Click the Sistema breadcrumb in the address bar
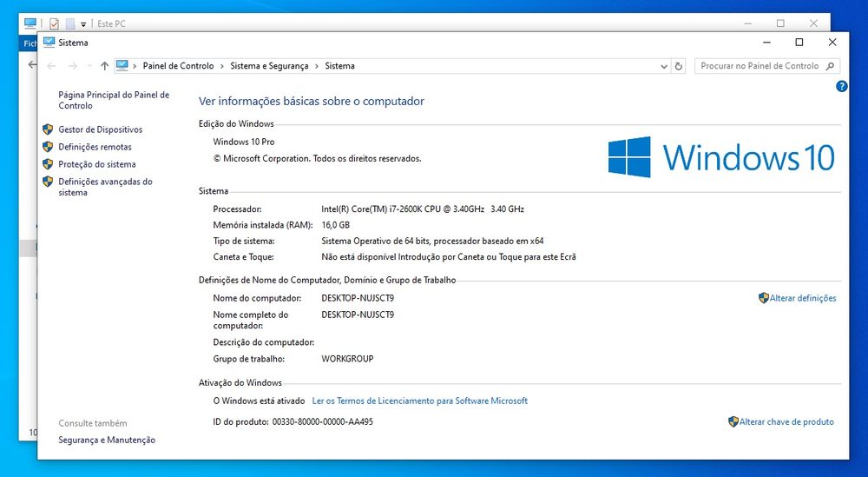Screen dimensions: 868x477 [x=340, y=66]
